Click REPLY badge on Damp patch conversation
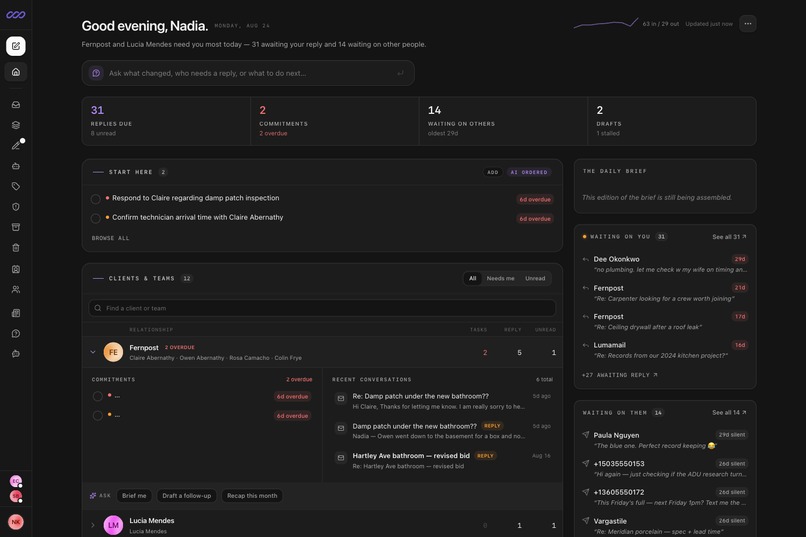806x537 pixels. point(492,426)
